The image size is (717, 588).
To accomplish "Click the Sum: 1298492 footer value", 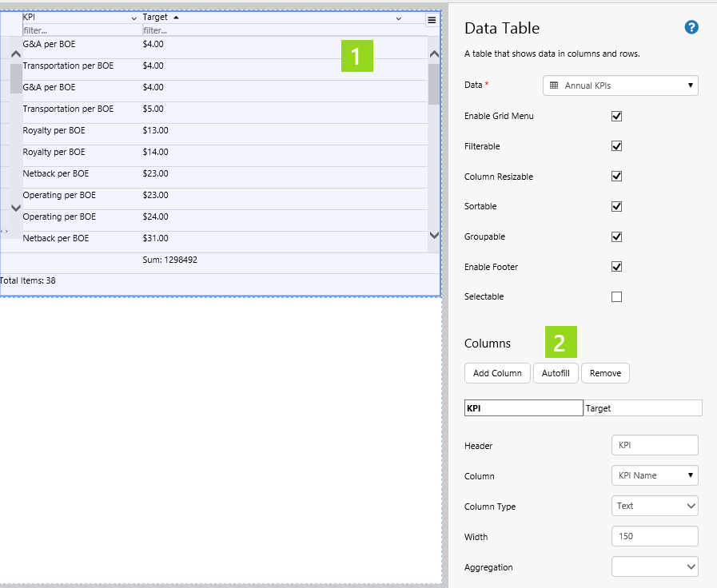I will click(x=169, y=260).
